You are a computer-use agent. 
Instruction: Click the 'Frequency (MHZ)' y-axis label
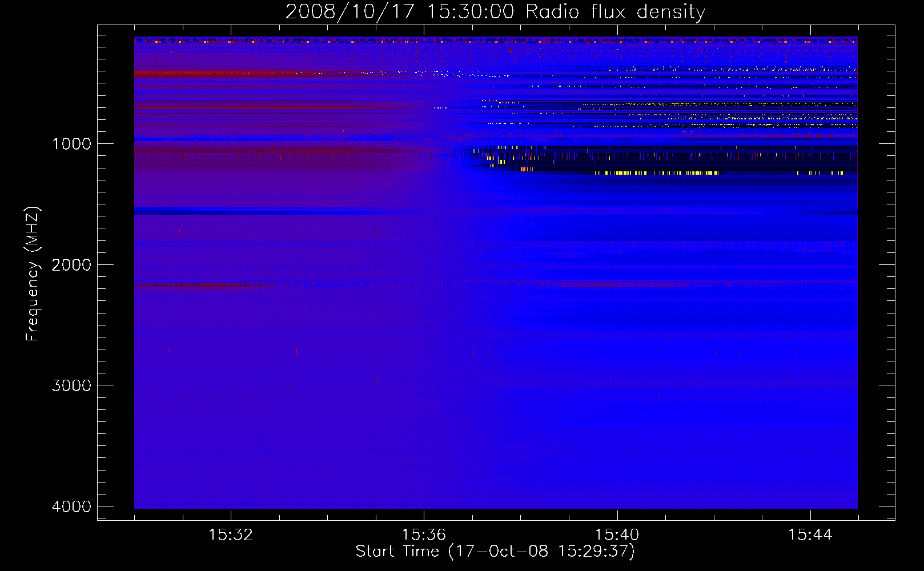pyautogui.click(x=33, y=274)
